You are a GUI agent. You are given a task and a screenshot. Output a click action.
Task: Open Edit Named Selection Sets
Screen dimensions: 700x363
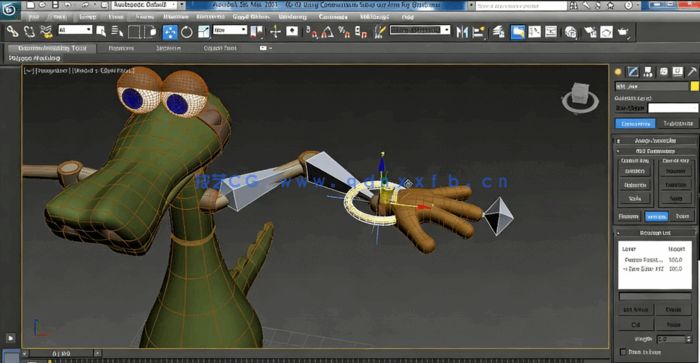click(379, 32)
